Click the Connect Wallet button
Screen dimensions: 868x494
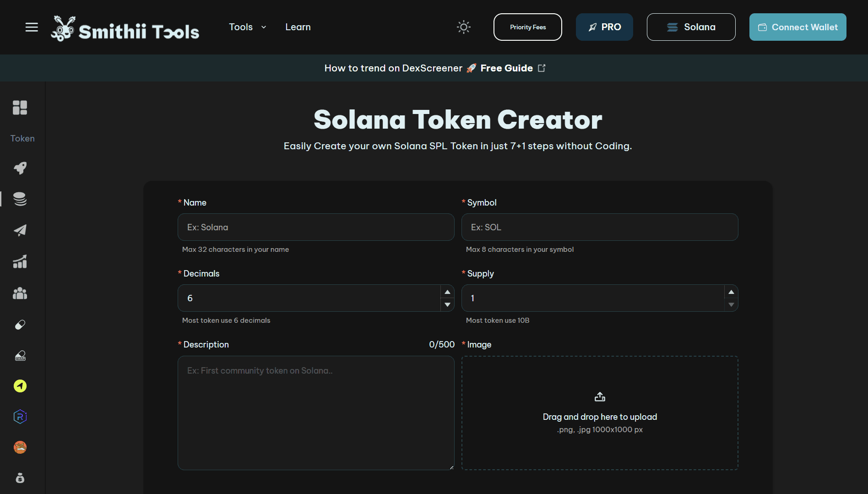click(797, 27)
